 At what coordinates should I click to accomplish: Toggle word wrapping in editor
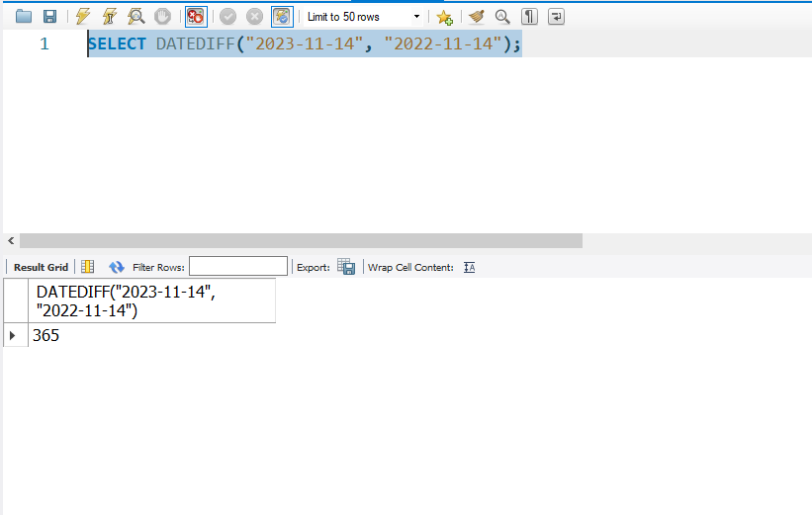(557, 17)
